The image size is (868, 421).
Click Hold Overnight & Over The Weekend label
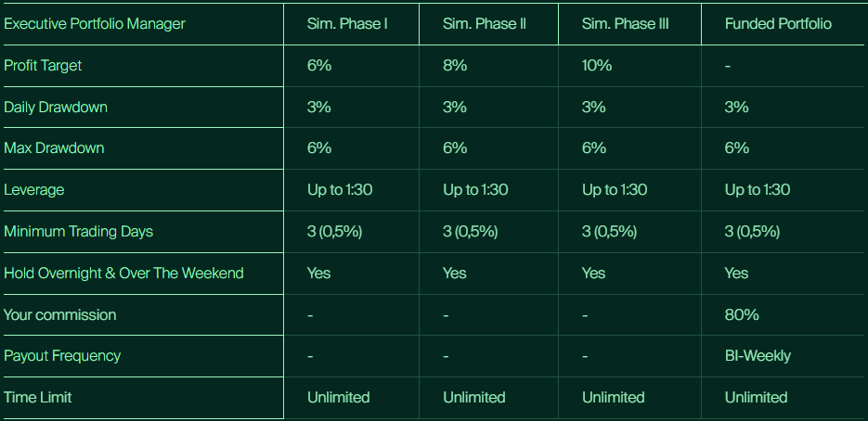(123, 273)
